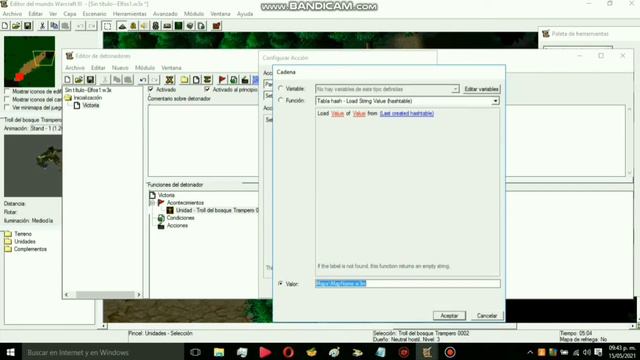Click New Trigger page icon in trigger editor
The height and width of the screenshot is (360, 640).
pyautogui.click(x=196, y=80)
